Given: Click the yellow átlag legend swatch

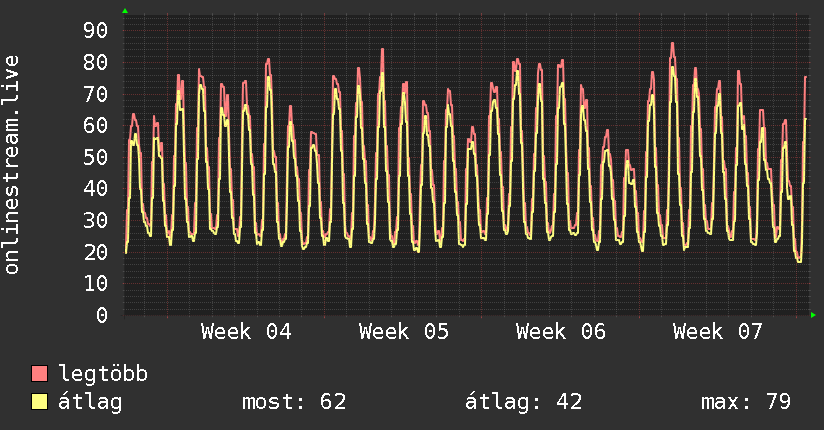Looking at the screenshot, I should point(40,402).
